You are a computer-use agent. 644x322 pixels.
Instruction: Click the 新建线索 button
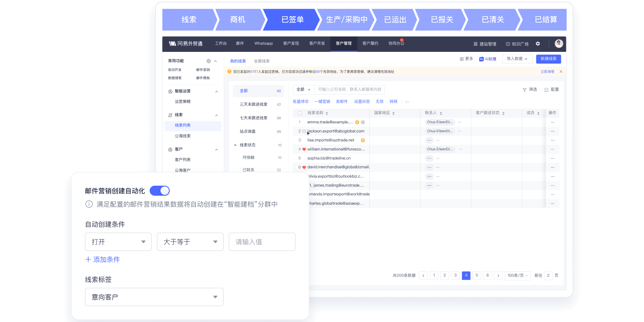tap(548, 59)
